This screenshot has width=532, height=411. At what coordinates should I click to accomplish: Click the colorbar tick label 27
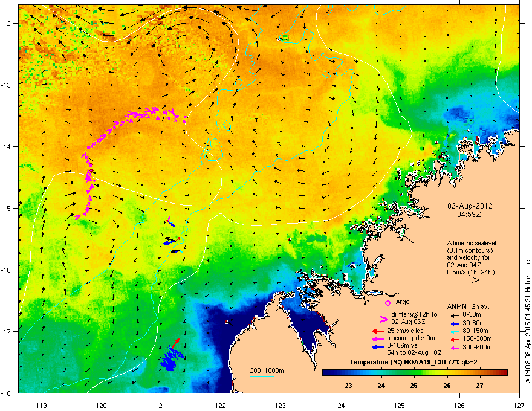pyautogui.click(x=479, y=386)
